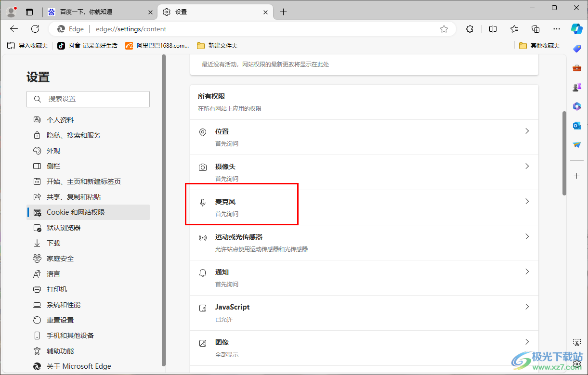Image resolution: width=588 pixels, height=375 pixels.
Task: Open the Tools briefcase sidebar icon
Action: pyautogui.click(x=576, y=68)
